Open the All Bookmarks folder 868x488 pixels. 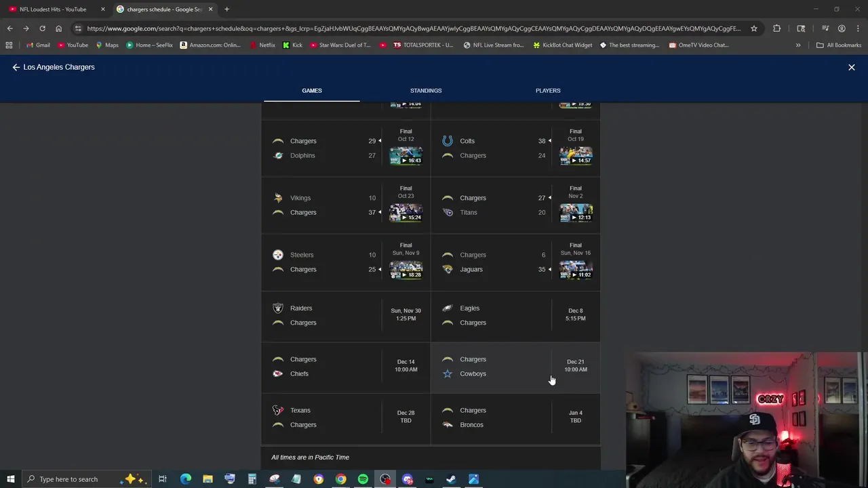pyautogui.click(x=839, y=45)
